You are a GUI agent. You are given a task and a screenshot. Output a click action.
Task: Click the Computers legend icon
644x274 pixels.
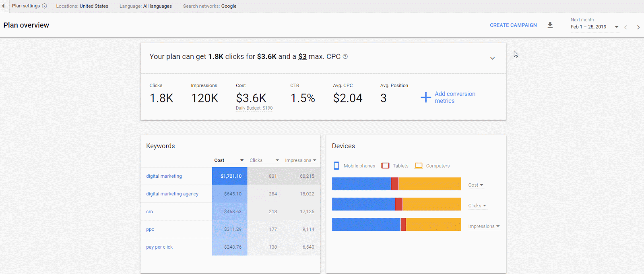point(419,166)
